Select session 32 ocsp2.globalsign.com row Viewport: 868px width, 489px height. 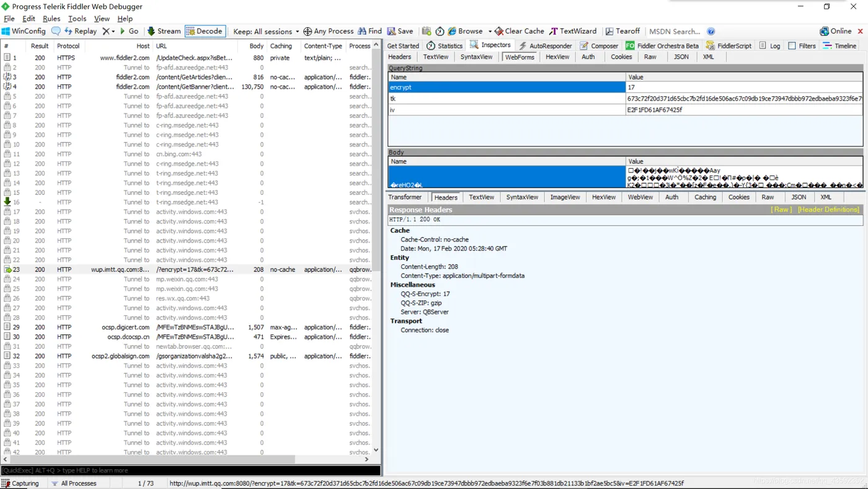(188, 356)
